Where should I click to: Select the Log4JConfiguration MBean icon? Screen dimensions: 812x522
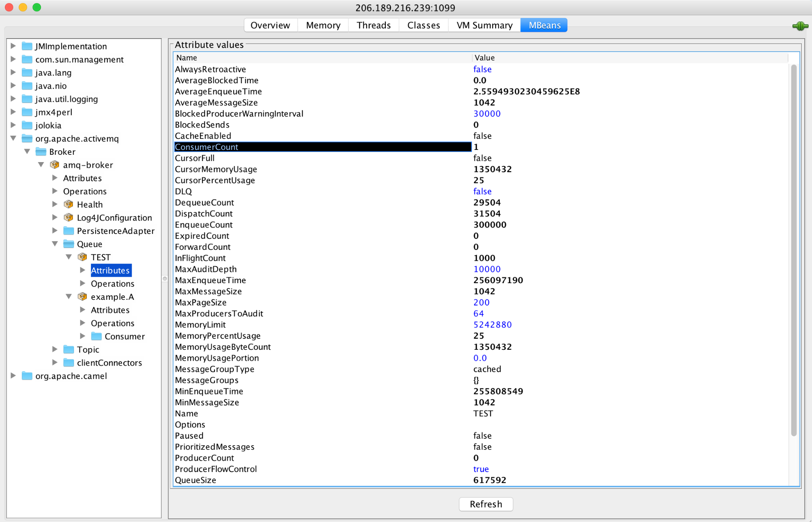point(68,217)
